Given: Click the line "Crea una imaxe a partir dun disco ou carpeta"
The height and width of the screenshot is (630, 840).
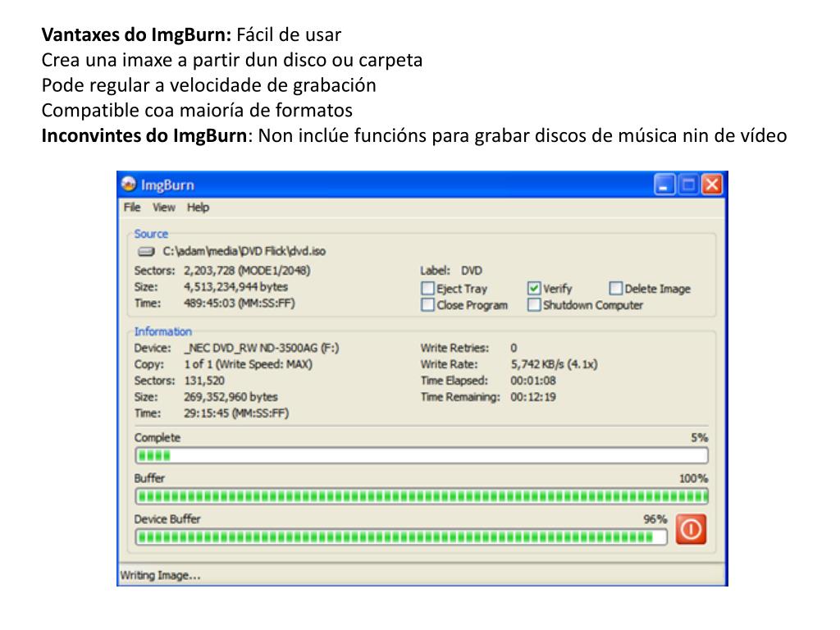Looking at the screenshot, I should 232,60.
